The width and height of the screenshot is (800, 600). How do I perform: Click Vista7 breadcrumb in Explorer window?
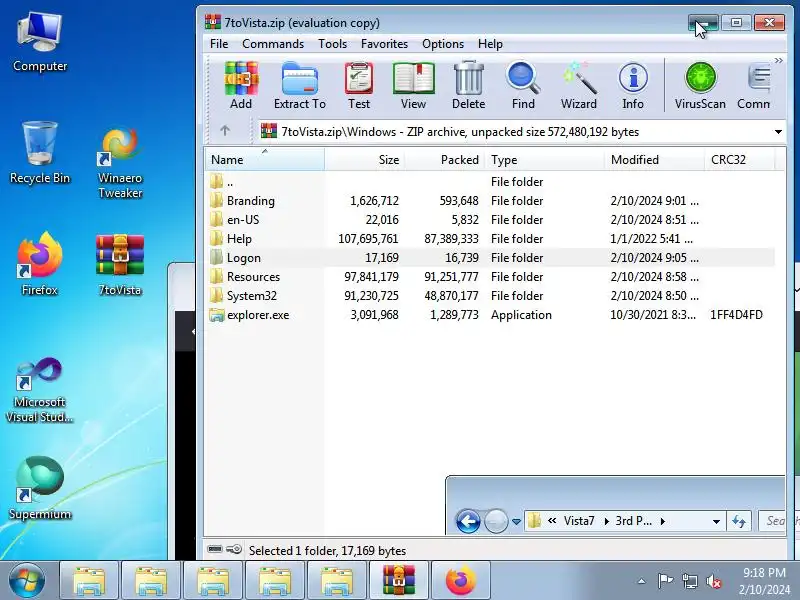pyautogui.click(x=579, y=521)
